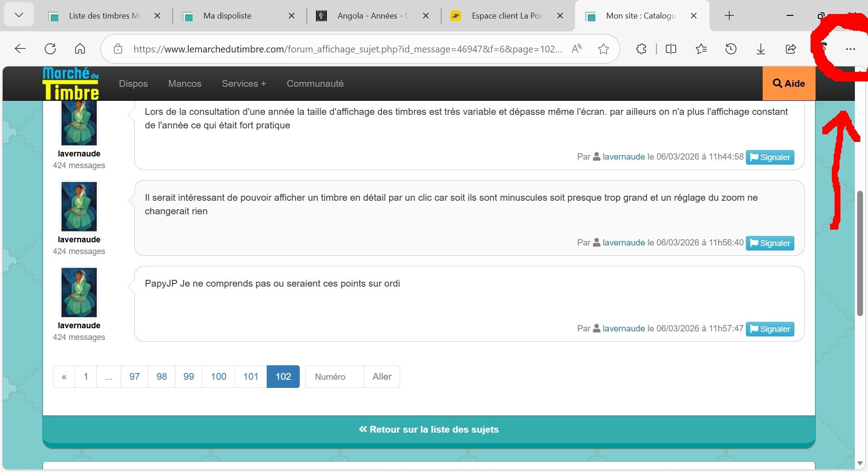868x472 pixels.
Task: Toggle split screen view
Action: (671, 49)
